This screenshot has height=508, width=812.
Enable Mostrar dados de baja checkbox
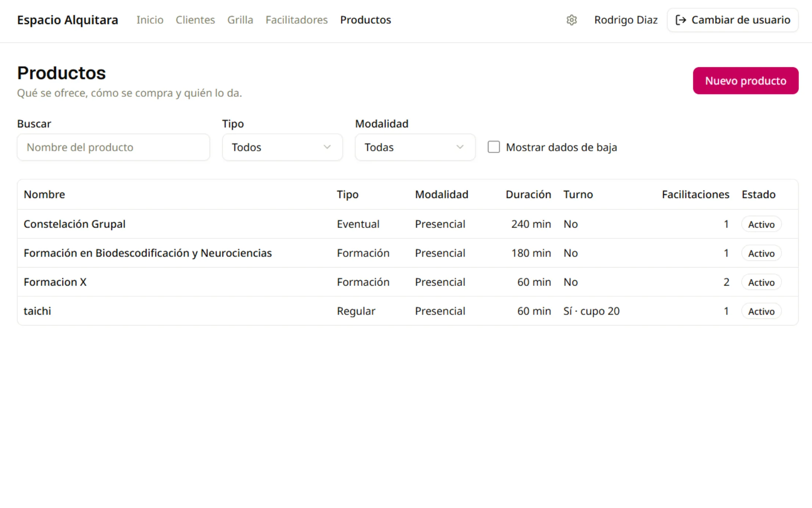[x=493, y=147]
